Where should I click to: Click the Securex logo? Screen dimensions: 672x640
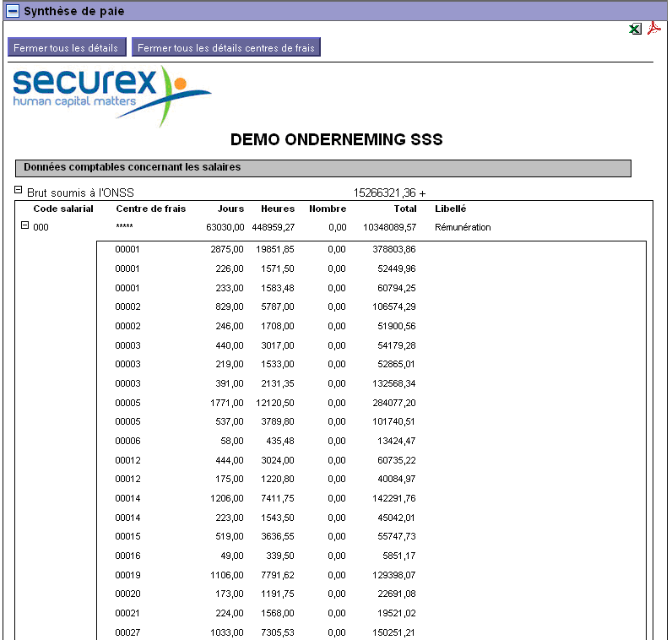click(x=112, y=96)
